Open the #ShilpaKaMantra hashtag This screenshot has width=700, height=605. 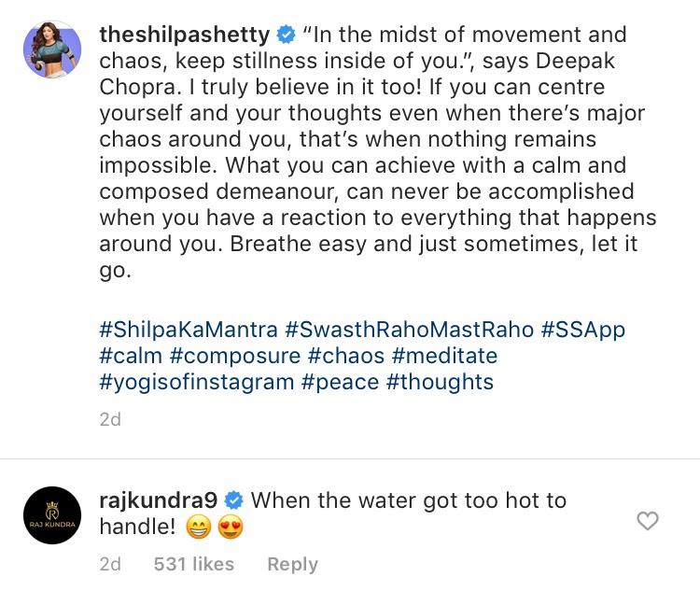coord(188,330)
